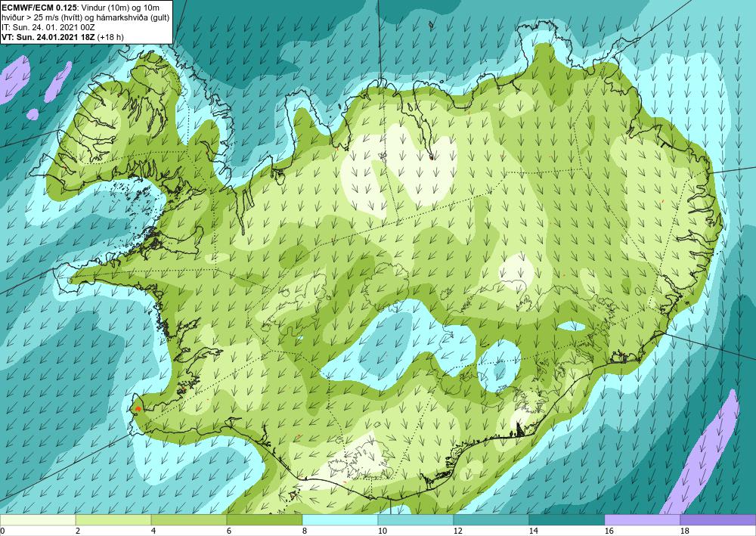
Task: Click the orange-red marker on the Reykjanes peninsula
Action: (x=138, y=409)
